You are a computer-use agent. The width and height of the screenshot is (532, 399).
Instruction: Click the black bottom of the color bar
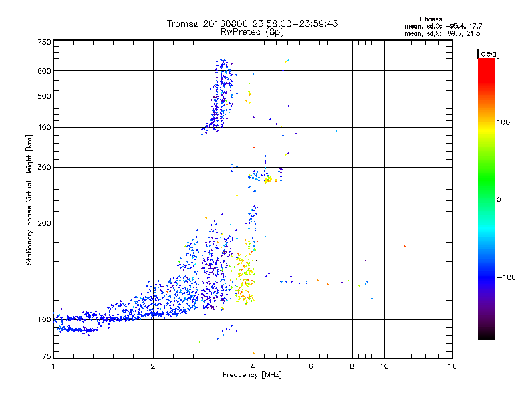tap(487, 334)
